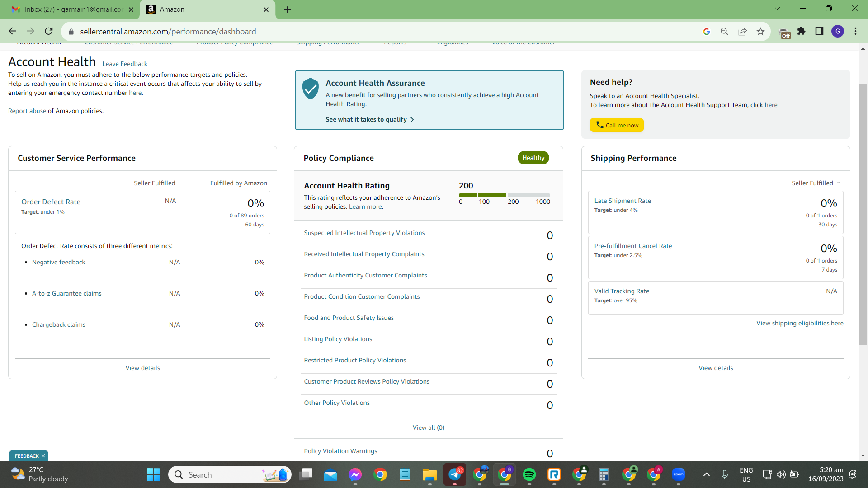Show hidden system tray icons
This screenshot has width=868, height=488.
707,474
